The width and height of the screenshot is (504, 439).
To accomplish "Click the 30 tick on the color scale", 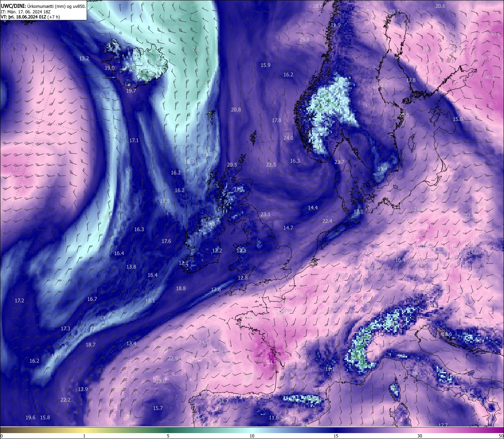I will pos(420,436).
